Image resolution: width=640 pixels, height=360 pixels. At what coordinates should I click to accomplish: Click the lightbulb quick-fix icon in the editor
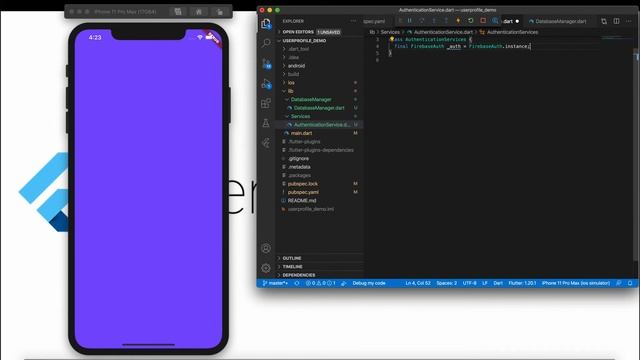pyautogui.click(x=392, y=39)
